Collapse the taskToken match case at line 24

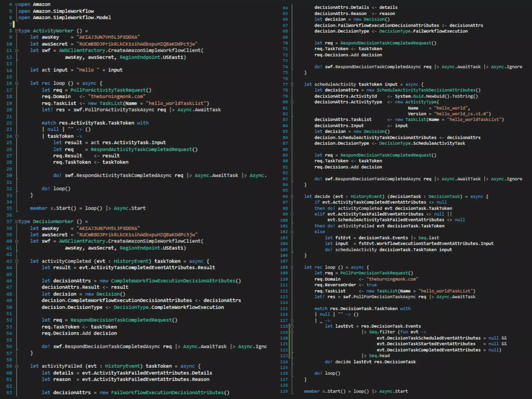17,136
